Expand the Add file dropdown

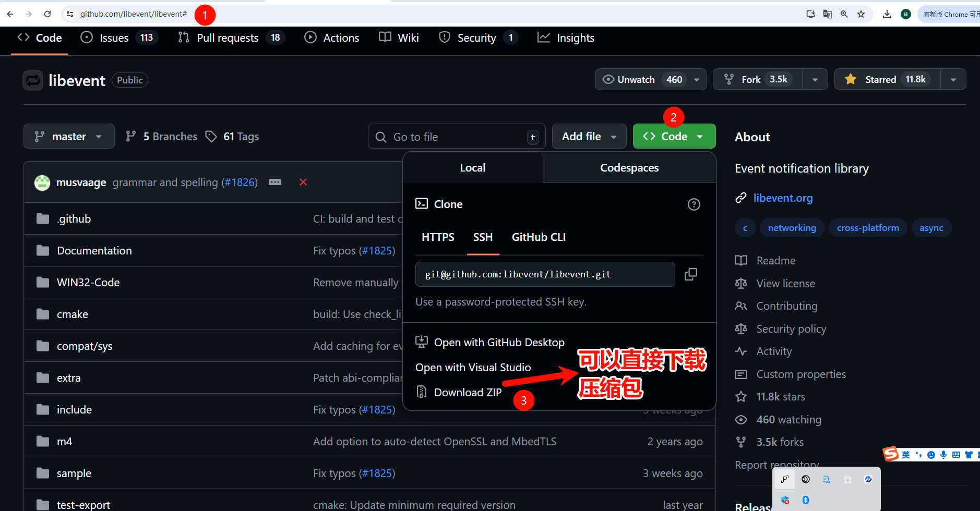click(x=589, y=136)
